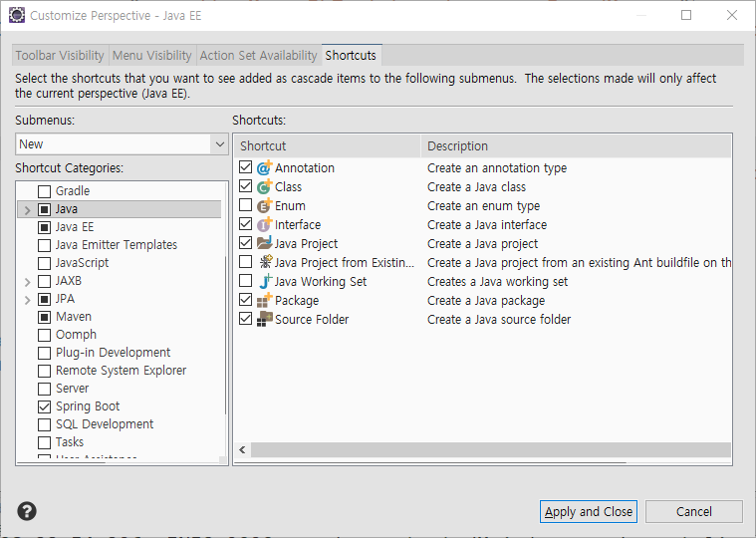
Task: Click the shortcuts horizontal scrollbar track
Action: point(490,449)
